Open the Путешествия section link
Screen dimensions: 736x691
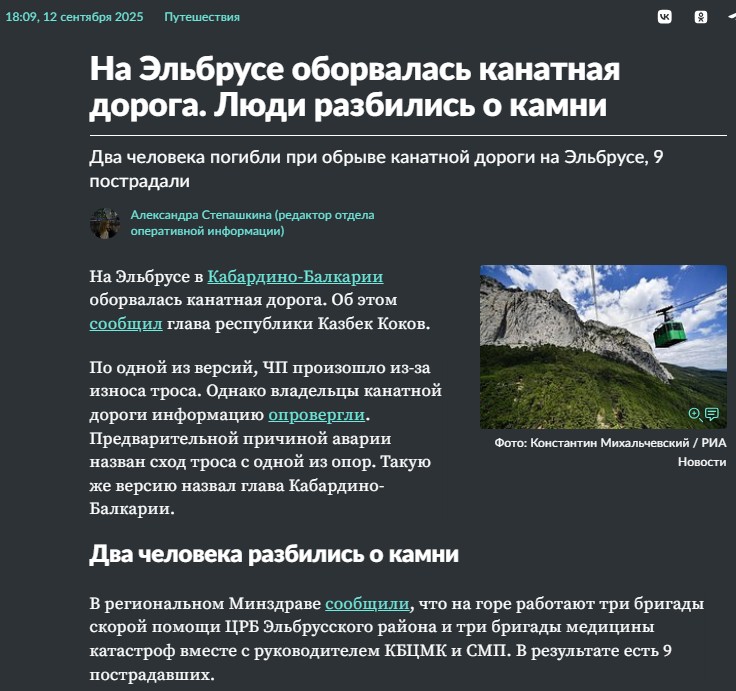pos(202,17)
